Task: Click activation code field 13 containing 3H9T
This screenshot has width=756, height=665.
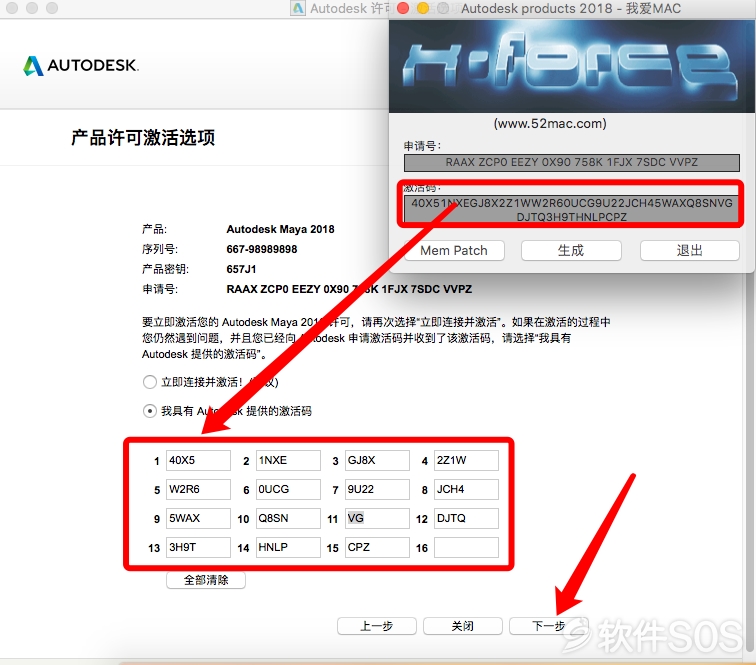Action: coord(198,547)
